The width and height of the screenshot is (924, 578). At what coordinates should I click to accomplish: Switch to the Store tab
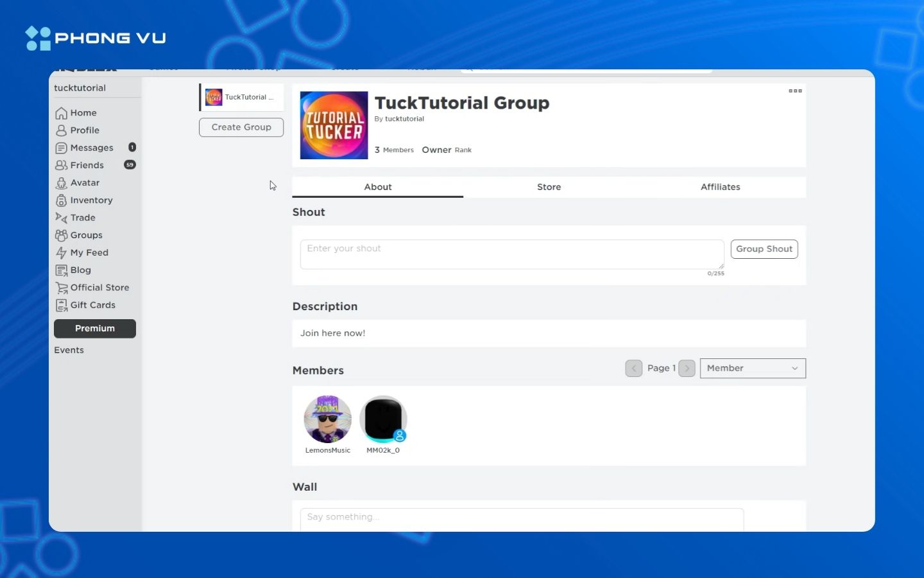[549, 187]
